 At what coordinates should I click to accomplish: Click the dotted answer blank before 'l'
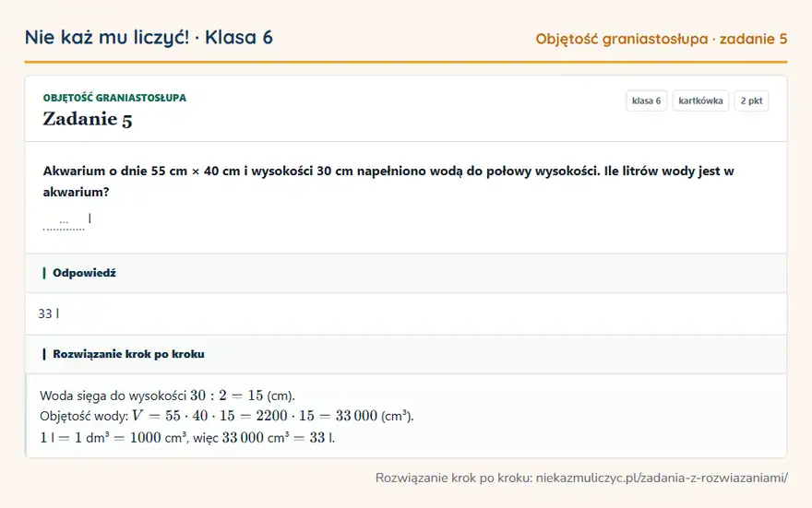click(x=64, y=223)
